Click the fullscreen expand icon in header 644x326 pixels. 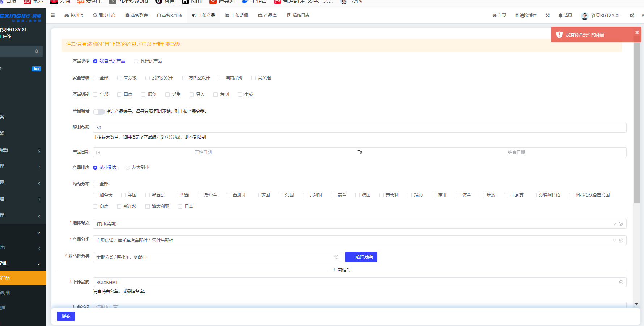(x=547, y=16)
